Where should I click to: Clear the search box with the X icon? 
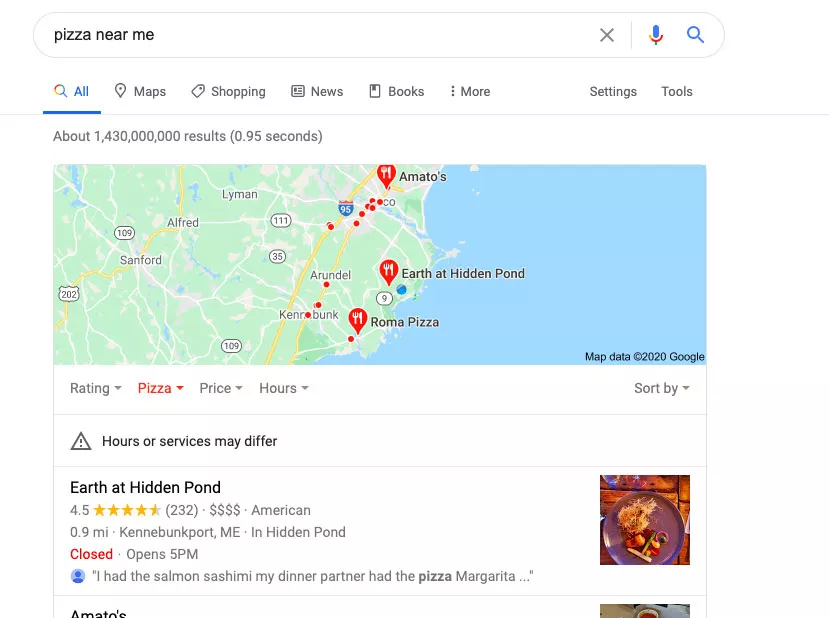click(x=606, y=35)
